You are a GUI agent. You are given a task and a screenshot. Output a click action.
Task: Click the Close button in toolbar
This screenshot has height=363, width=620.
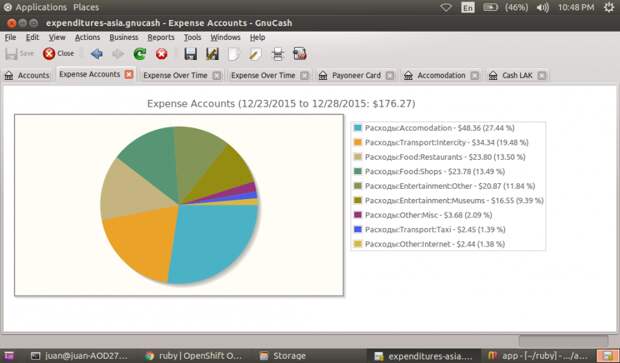coord(58,53)
